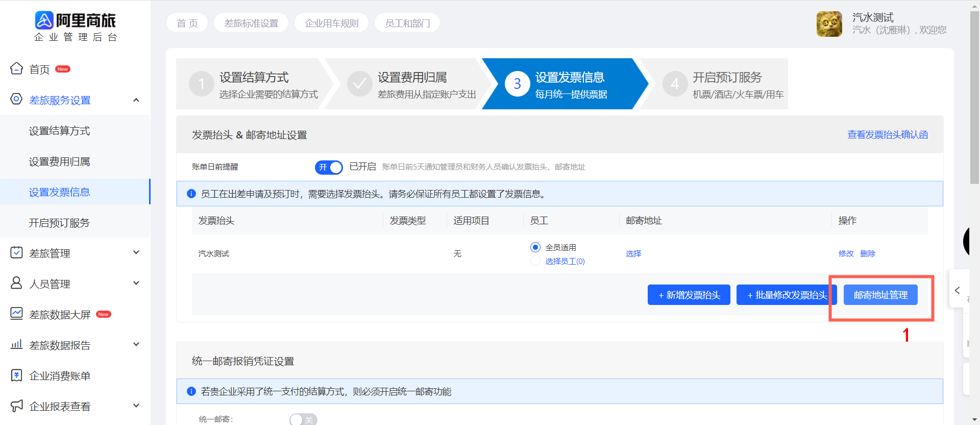Click the 选择员工(0) link text
Image resolution: width=980 pixels, height=425 pixels.
(x=565, y=261)
